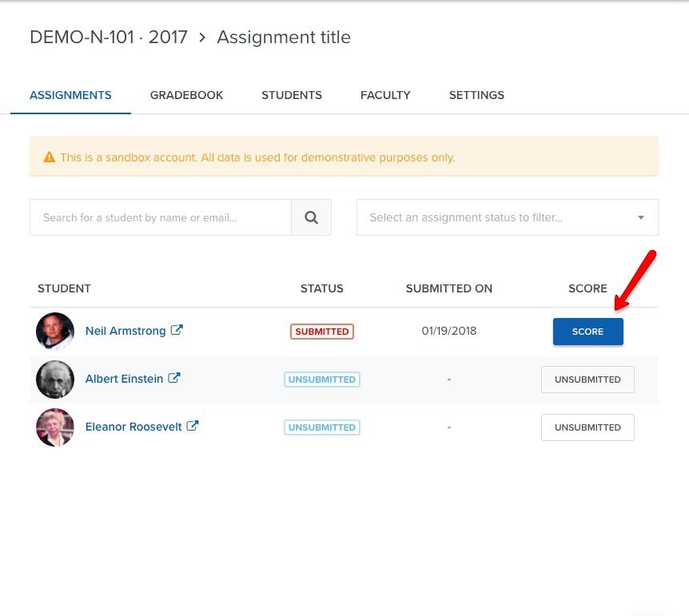
Task: Click Neil Armstrong's profile photo
Action: 55,331
